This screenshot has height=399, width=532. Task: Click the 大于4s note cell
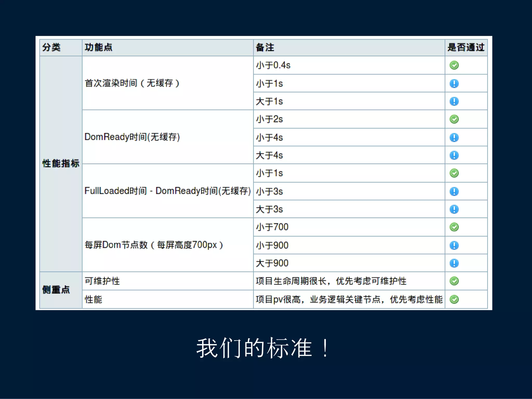point(349,155)
